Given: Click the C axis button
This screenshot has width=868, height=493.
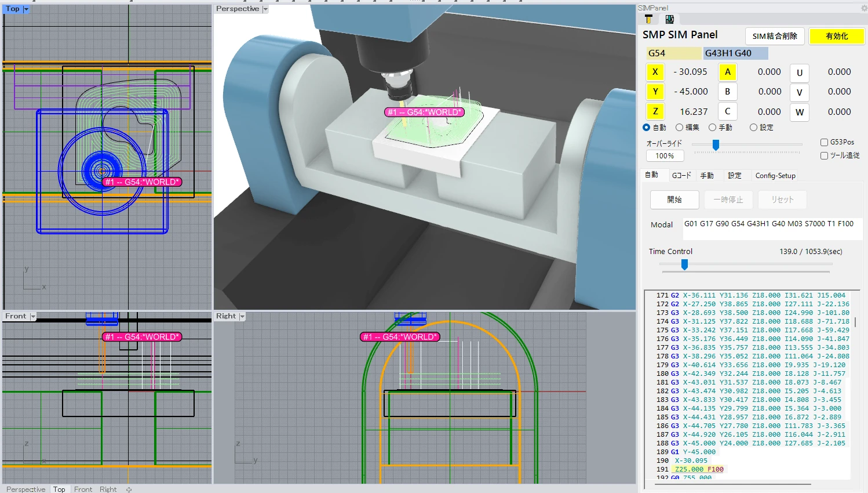Looking at the screenshot, I should pos(728,111).
